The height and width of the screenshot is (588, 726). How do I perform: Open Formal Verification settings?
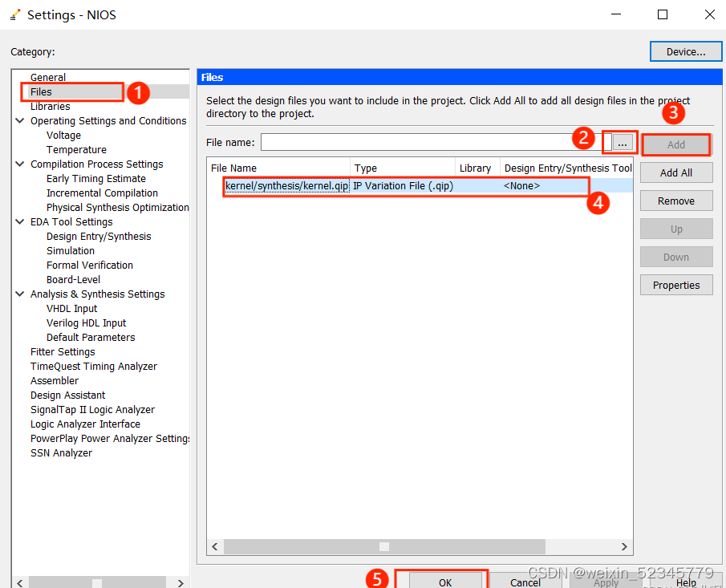pyautogui.click(x=89, y=266)
